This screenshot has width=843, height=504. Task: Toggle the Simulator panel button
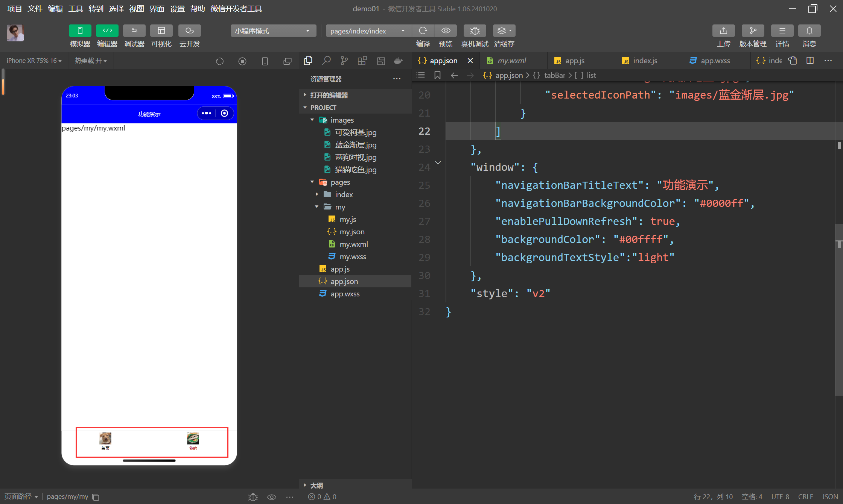[x=80, y=31]
